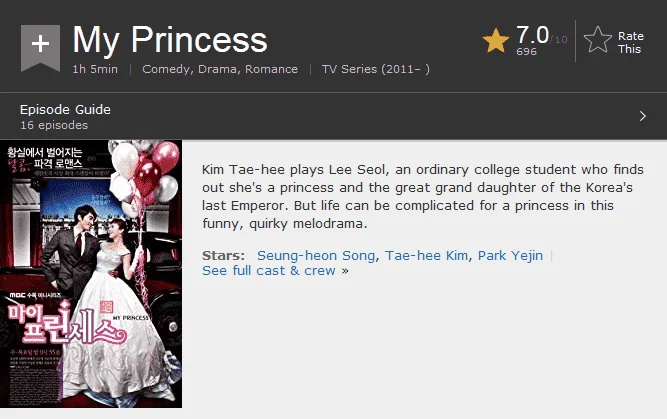Open the My Princess poster image
This screenshot has width=667, height=419.
click(91, 274)
